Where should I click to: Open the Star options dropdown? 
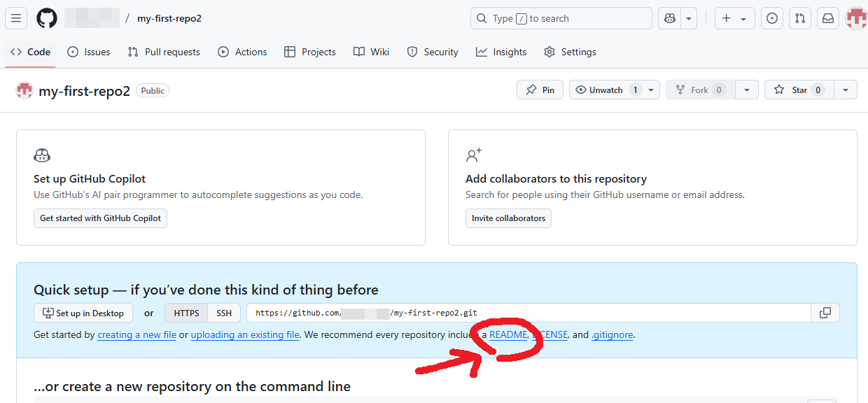click(x=846, y=90)
